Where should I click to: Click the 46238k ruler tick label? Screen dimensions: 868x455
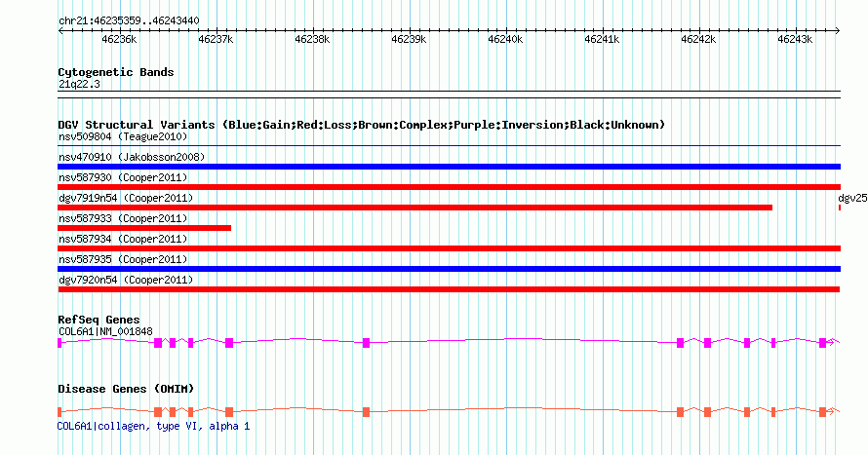(x=312, y=40)
